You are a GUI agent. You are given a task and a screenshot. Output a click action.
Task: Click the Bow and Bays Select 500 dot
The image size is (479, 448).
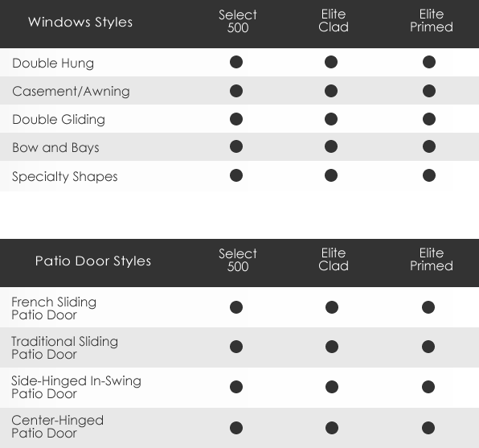click(x=236, y=146)
